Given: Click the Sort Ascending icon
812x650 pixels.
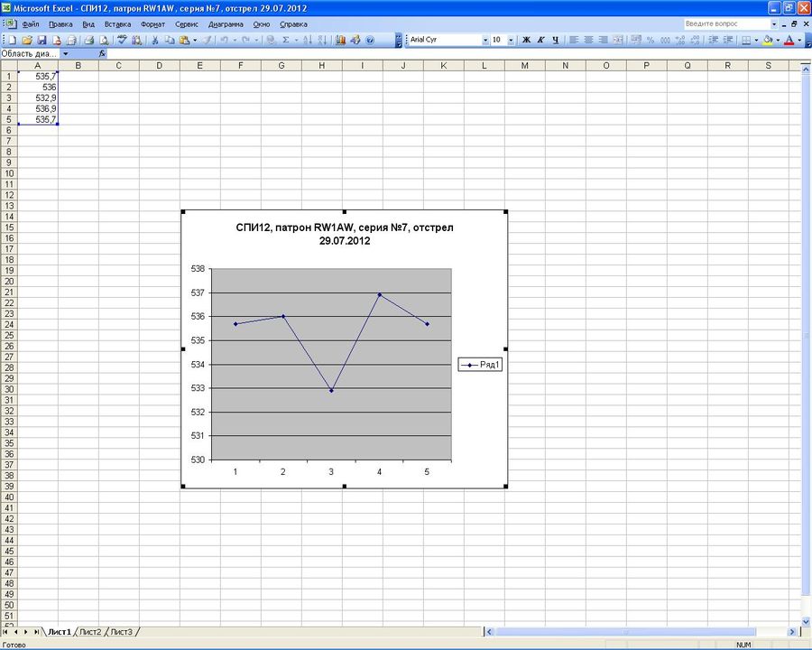Looking at the screenshot, I should click(x=308, y=41).
